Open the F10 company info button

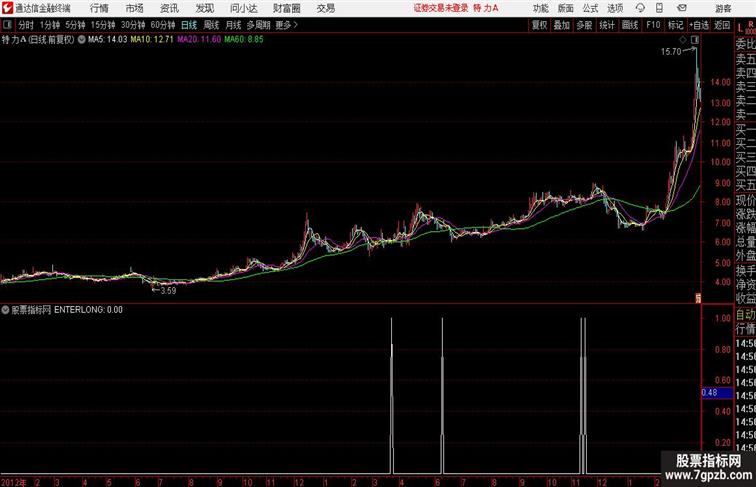(653, 25)
